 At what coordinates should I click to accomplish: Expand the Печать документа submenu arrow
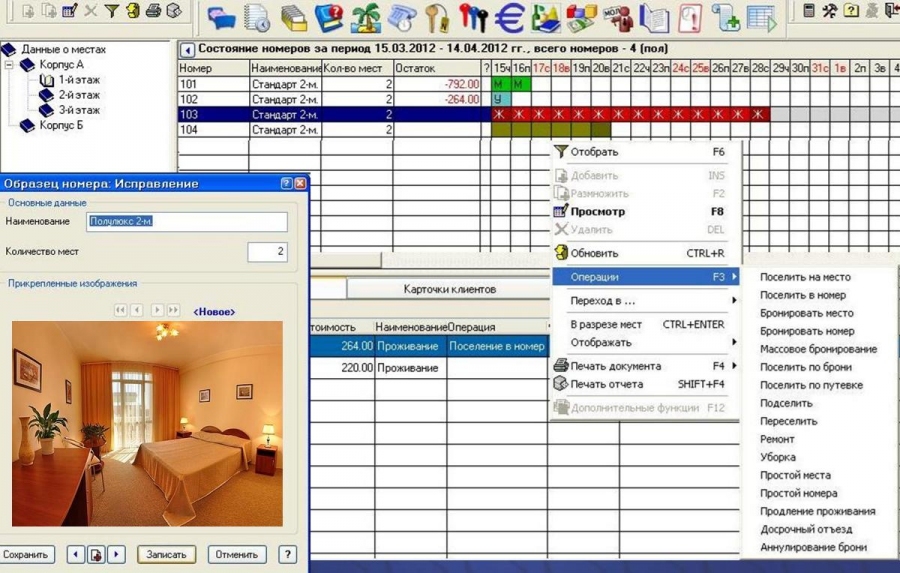coord(734,366)
